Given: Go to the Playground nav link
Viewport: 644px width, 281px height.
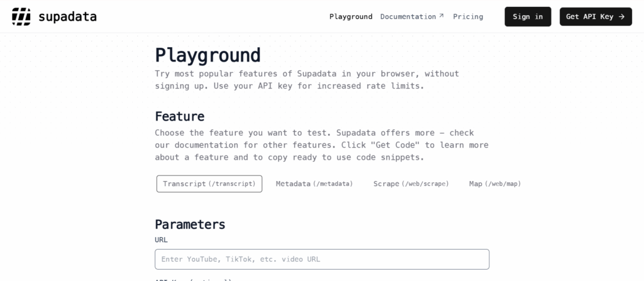Looking at the screenshot, I should tap(351, 16).
